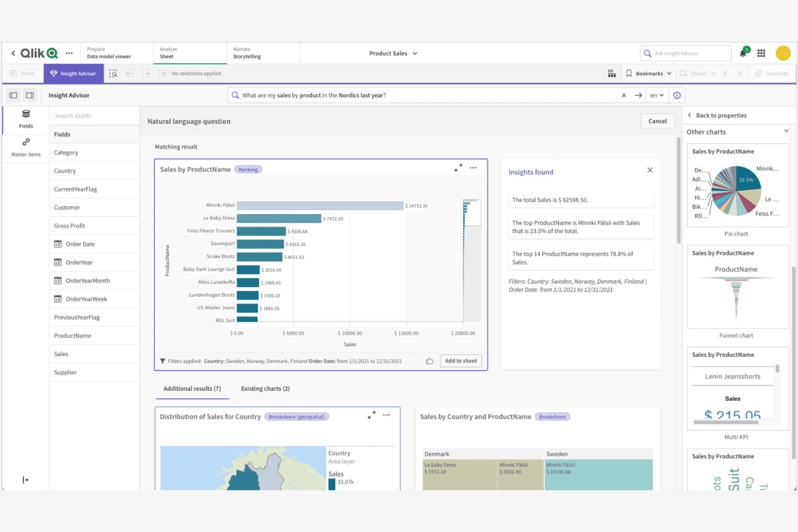This screenshot has width=798, height=532.
Task: Open the Sheets dropdown
Action: coord(698,73)
